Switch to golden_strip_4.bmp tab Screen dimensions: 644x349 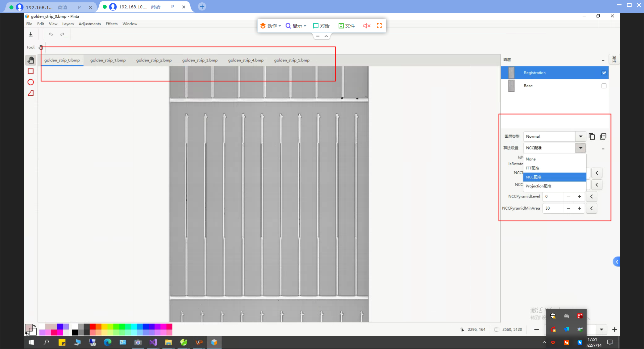click(x=246, y=60)
